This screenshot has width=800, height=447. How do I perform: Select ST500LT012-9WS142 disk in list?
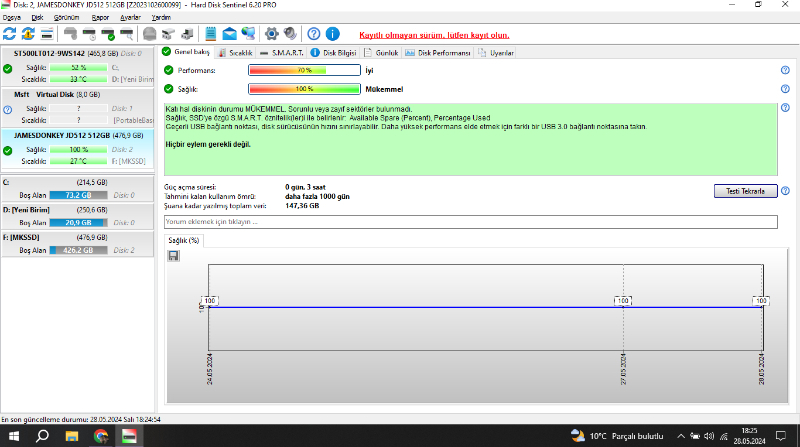pyautogui.click(x=78, y=66)
